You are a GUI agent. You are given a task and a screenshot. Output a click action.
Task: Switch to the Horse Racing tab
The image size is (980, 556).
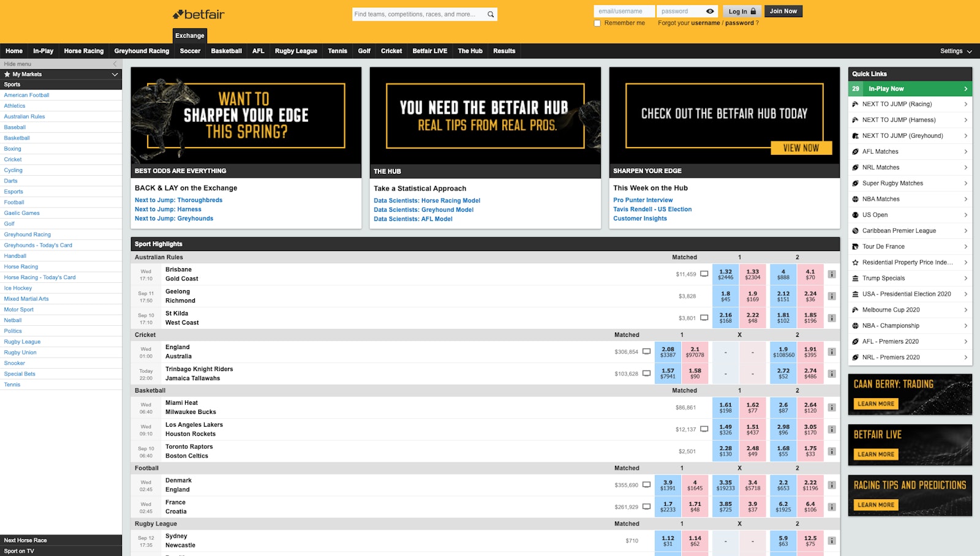click(83, 51)
